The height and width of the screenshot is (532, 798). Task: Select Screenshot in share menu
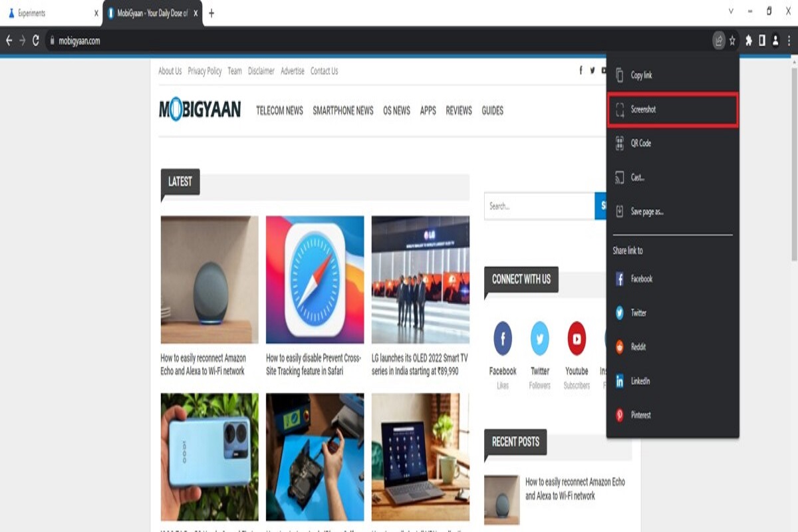672,110
